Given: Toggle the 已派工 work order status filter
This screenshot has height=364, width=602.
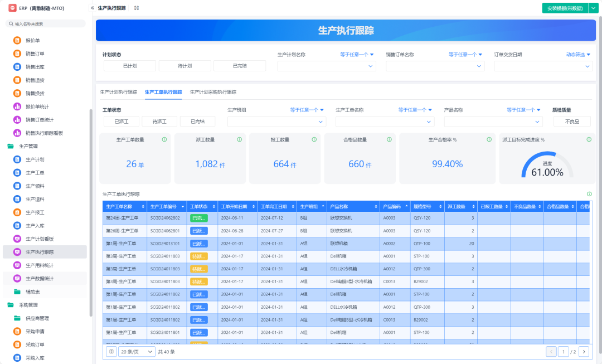Looking at the screenshot, I should pyautogui.click(x=121, y=122).
